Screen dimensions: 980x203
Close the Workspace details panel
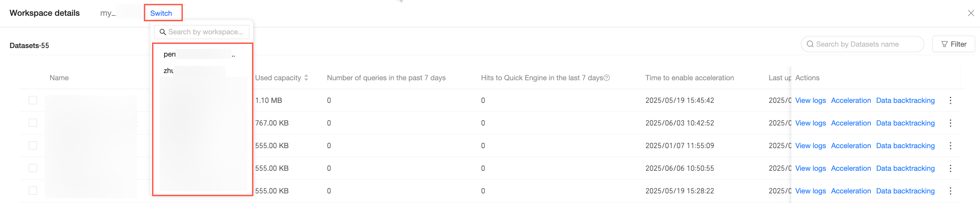pos(970,13)
